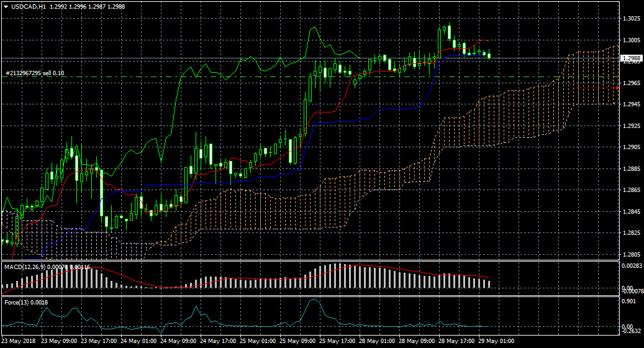Viewport: 644px width, 348px height.
Task: Click the 0.00283 MACD scale value
Action: coord(632,266)
